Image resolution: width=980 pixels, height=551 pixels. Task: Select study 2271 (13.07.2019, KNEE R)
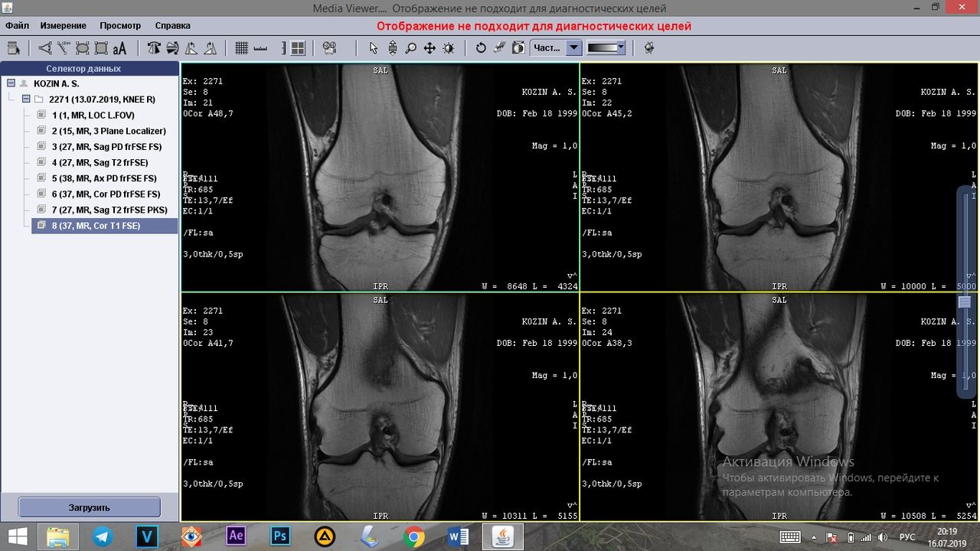tap(102, 99)
